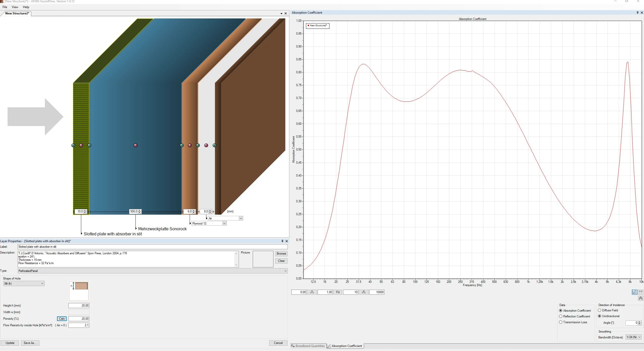Click Browse for picture
The image size is (644, 351).
click(x=281, y=254)
